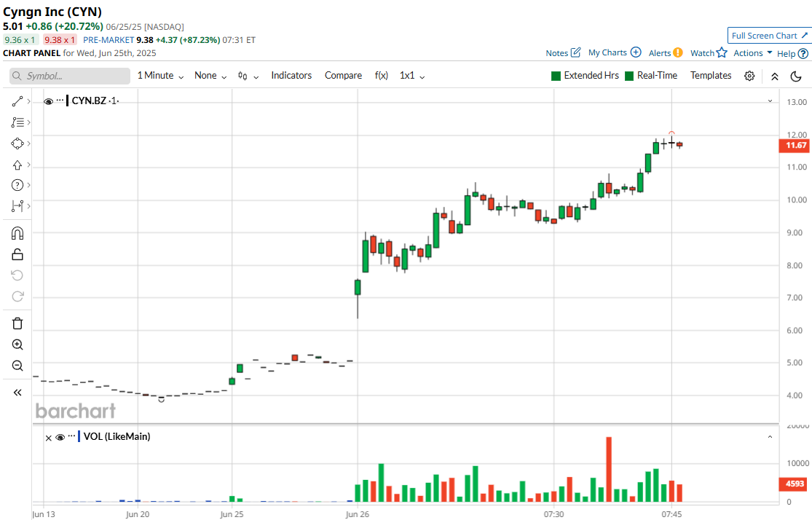Toggle Extended Hrs checkbox
The image size is (812, 520).
pos(556,76)
